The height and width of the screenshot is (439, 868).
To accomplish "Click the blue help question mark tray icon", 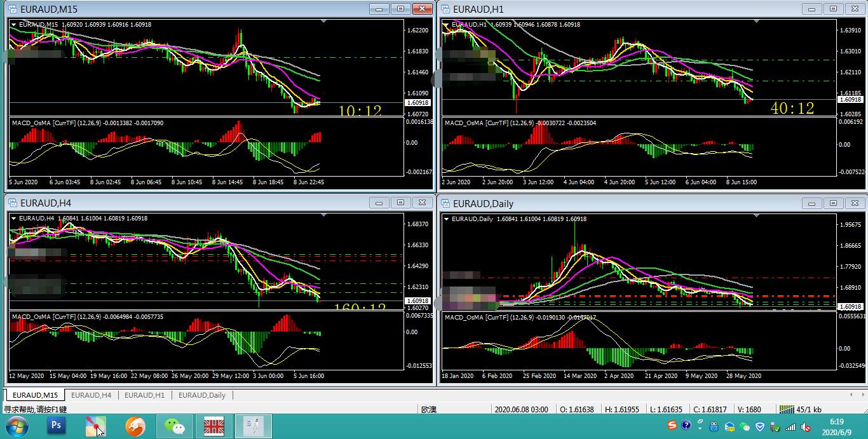I will [686, 426].
